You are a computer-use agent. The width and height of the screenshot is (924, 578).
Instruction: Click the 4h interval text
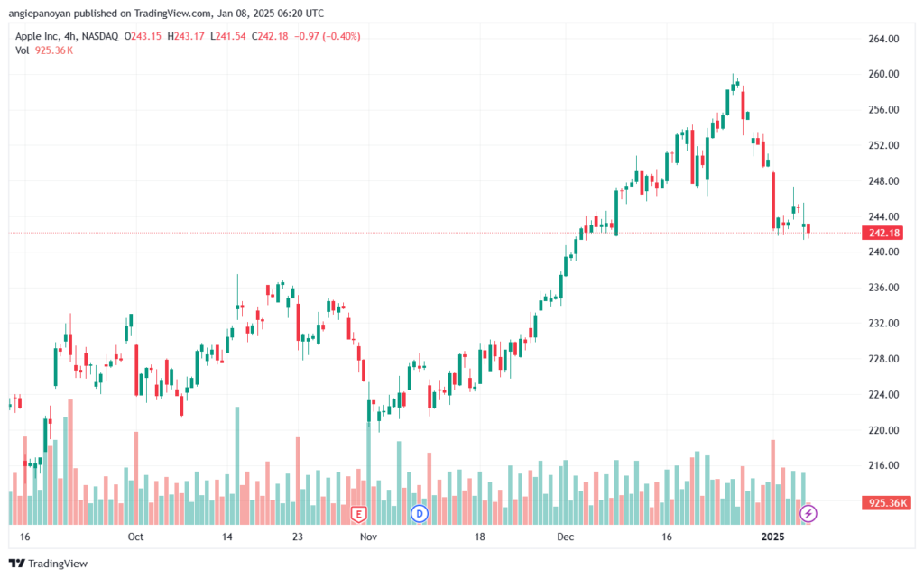70,36
